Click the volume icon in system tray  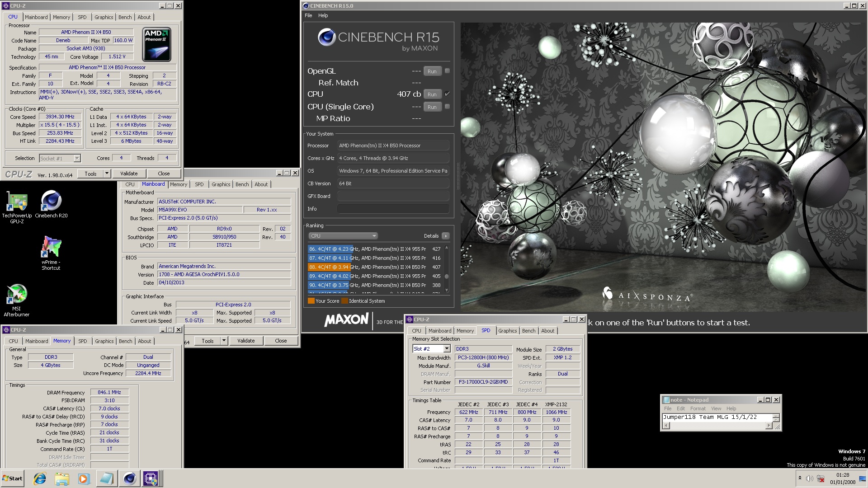(x=810, y=479)
